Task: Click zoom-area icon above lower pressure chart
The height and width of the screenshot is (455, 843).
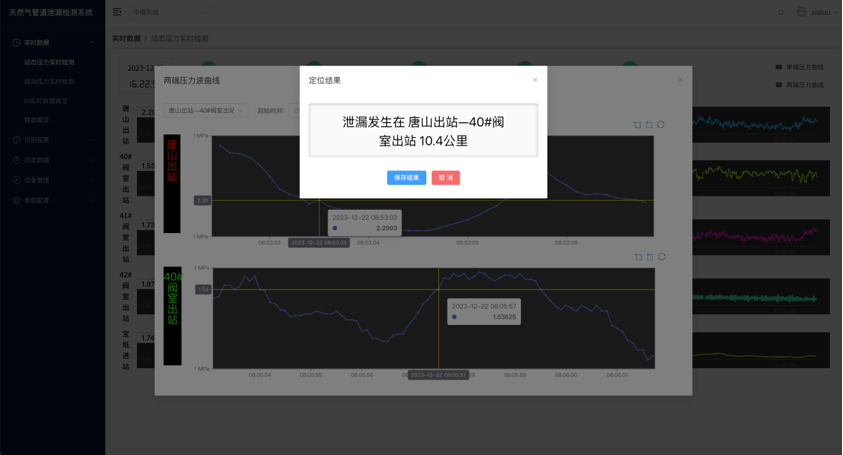Action: click(x=637, y=257)
